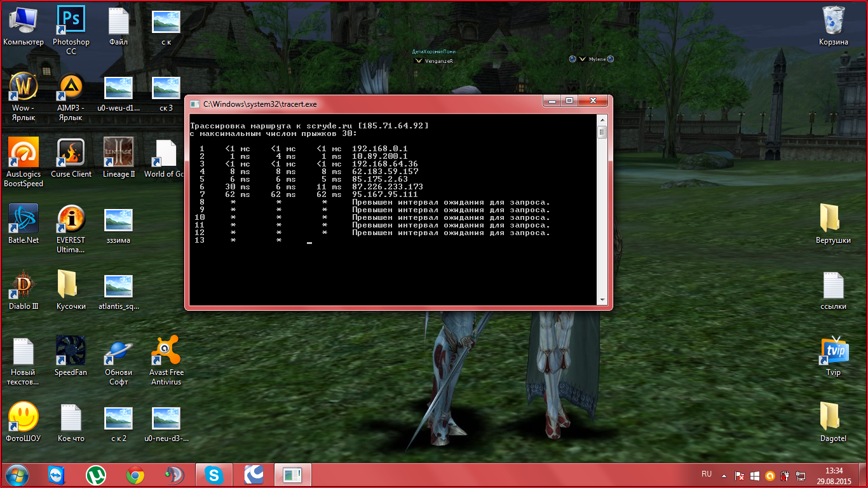Viewport: 868px width, 488px height.
Task: Click the uTorrent icon in taskbar
Action: [x=96, y=475]
